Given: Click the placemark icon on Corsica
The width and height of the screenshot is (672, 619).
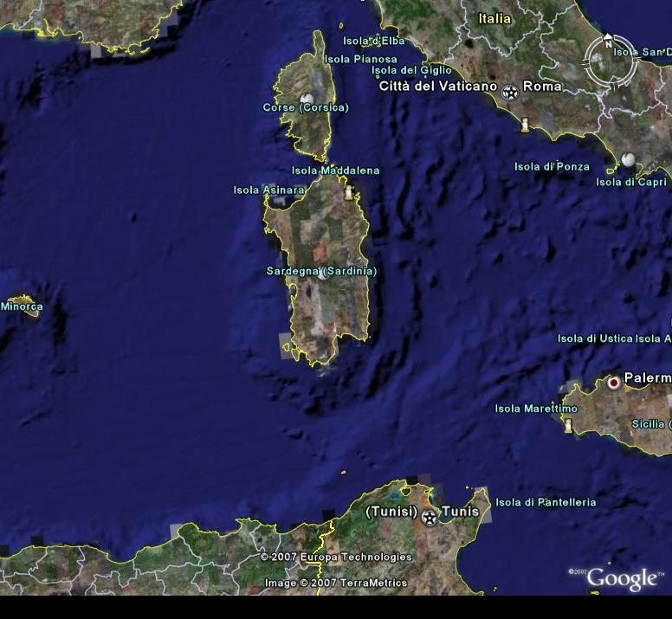Looking at the screenshot, I should point(306,101).
